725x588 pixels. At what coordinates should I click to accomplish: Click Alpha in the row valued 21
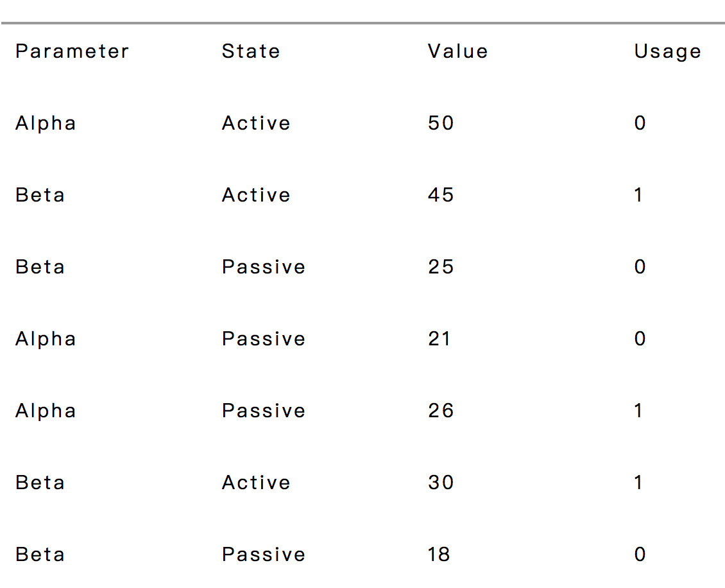coord(46,339)
